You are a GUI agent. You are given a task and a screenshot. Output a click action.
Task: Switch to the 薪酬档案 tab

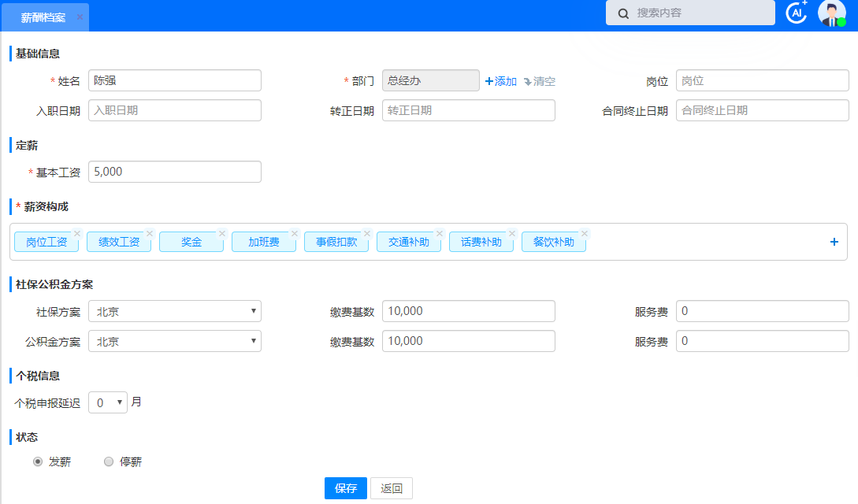(x=43, y=17)
